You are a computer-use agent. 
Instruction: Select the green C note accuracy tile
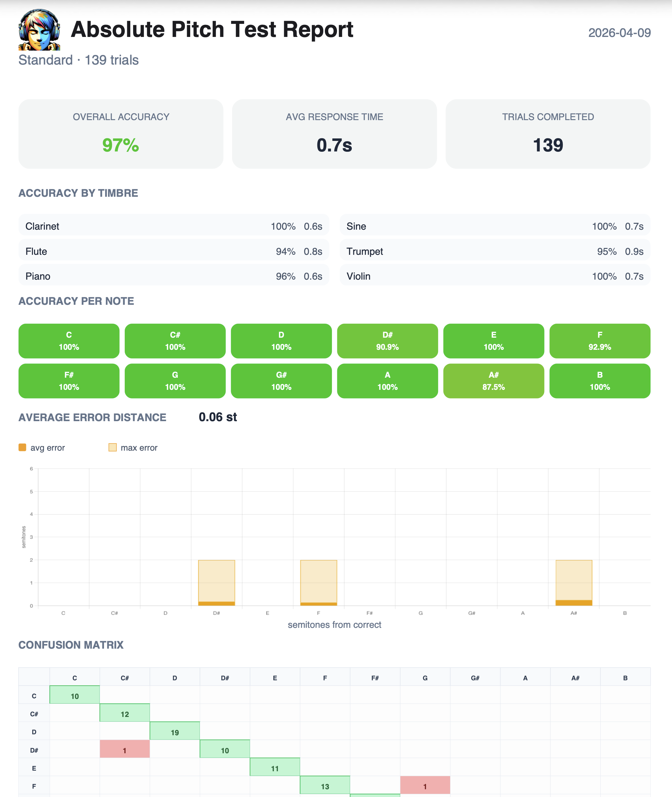click(69, 341)
